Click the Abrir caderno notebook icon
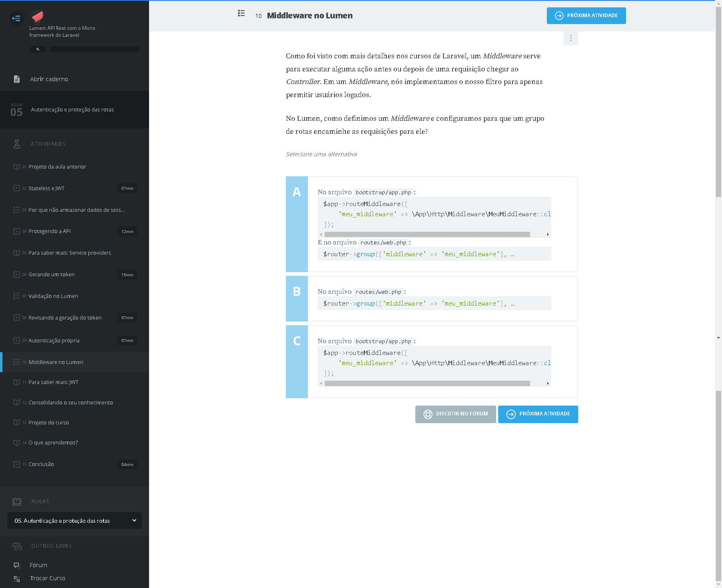 (x=17, y=79)
